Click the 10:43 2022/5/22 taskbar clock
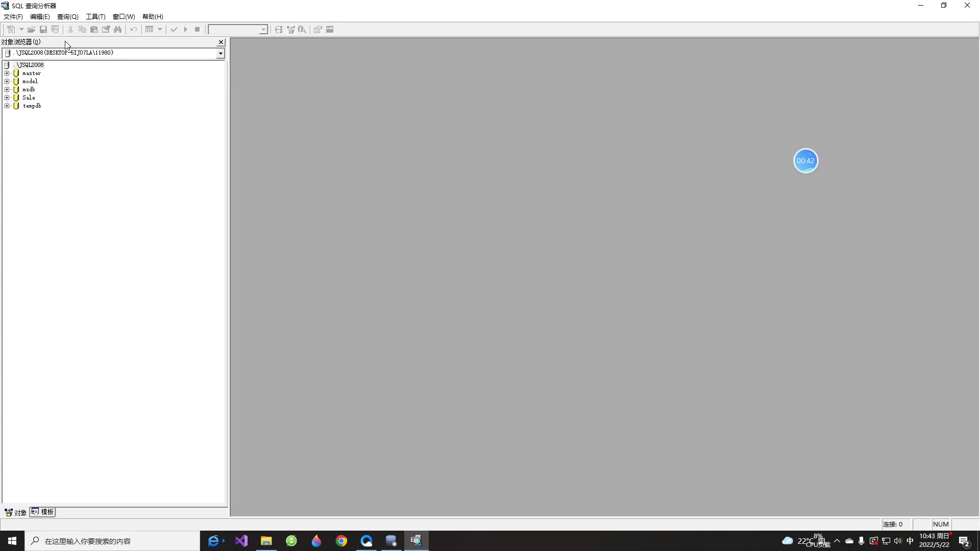The image size is (980, 551). [935, 541]
